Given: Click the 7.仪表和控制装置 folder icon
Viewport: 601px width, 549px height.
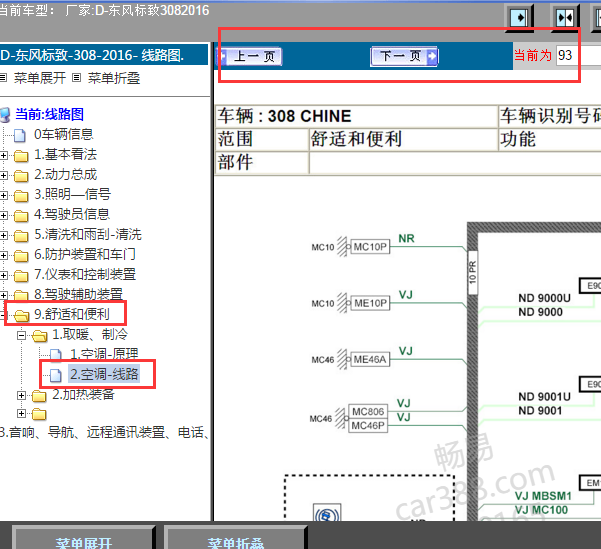Looking at the screenshot, I should click(21, 275).
